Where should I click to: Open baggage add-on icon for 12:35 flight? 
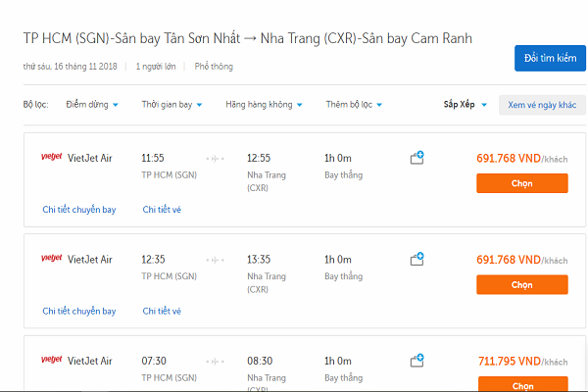(417, 259)
